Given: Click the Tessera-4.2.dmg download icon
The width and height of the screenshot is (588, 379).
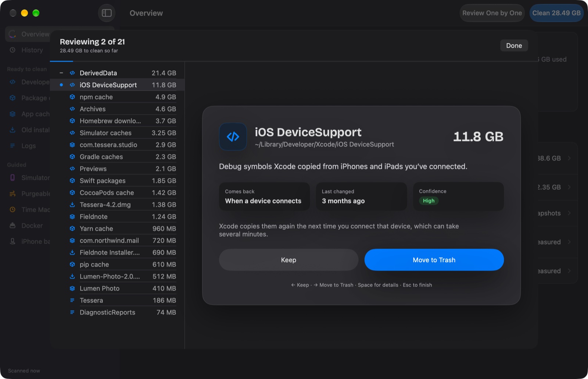Looking at the screenshot, I should click(72, 205).
